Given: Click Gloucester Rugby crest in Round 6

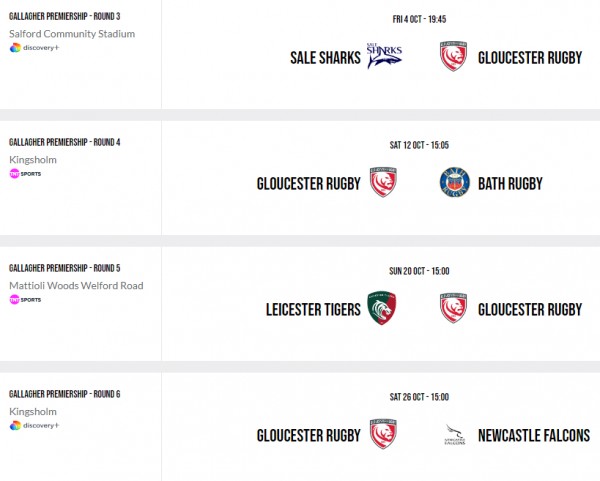Looking at the screenshot, I should pos(385,435).
